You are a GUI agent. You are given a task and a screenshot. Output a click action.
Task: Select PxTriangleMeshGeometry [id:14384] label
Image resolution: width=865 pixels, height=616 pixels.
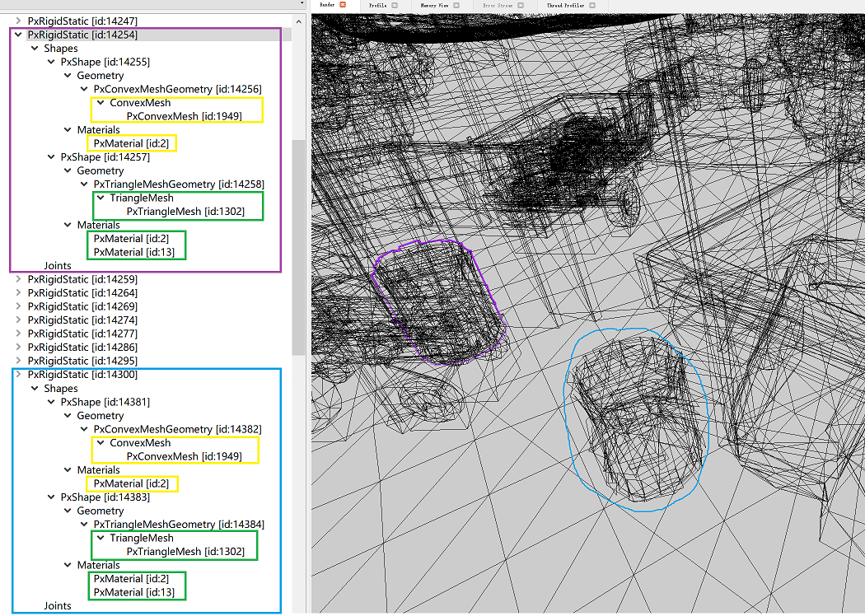tap(179, 525)
